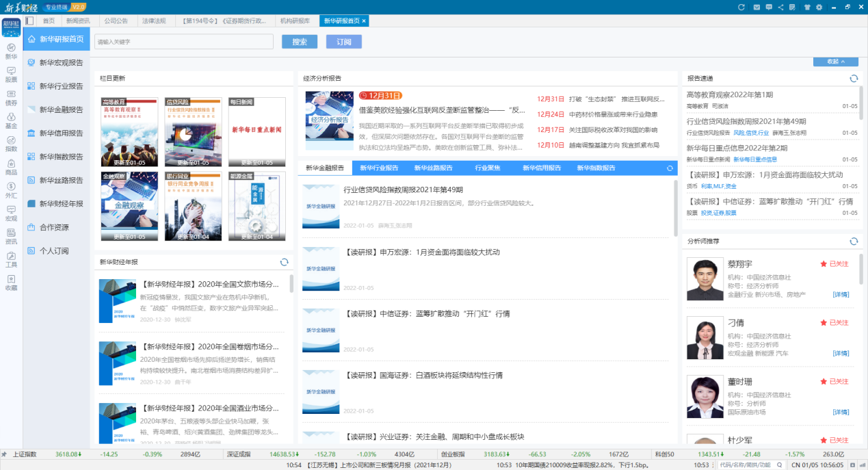Click the skin (t-shirt) theme icon
The image size is (868, 470).
[807, 7]
